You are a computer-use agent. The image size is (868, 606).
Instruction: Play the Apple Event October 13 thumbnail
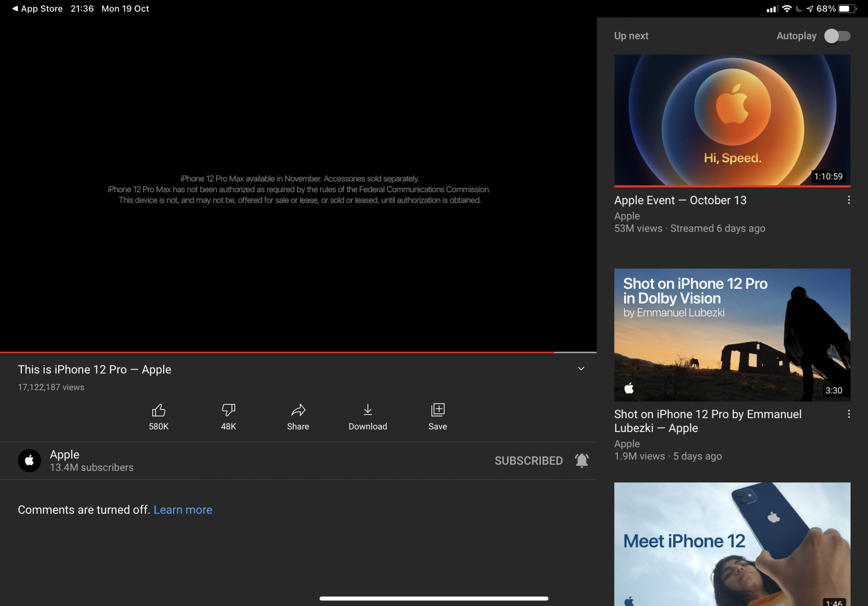732,120
